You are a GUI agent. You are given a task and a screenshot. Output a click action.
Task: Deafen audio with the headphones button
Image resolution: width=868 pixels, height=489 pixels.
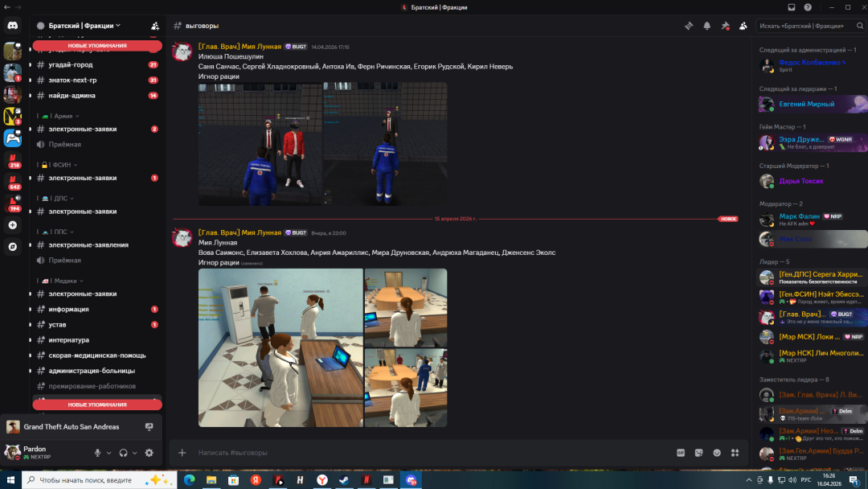coord(123,453)
